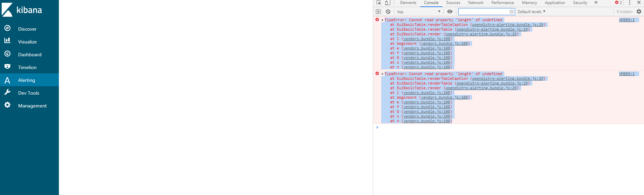Open DevTools three-dot customize menu
Screen dimensions: 644x195
pos(630,3)
